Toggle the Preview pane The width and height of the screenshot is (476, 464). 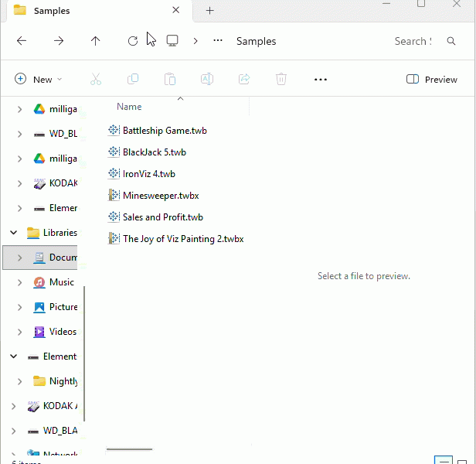(x=432, y=80)
